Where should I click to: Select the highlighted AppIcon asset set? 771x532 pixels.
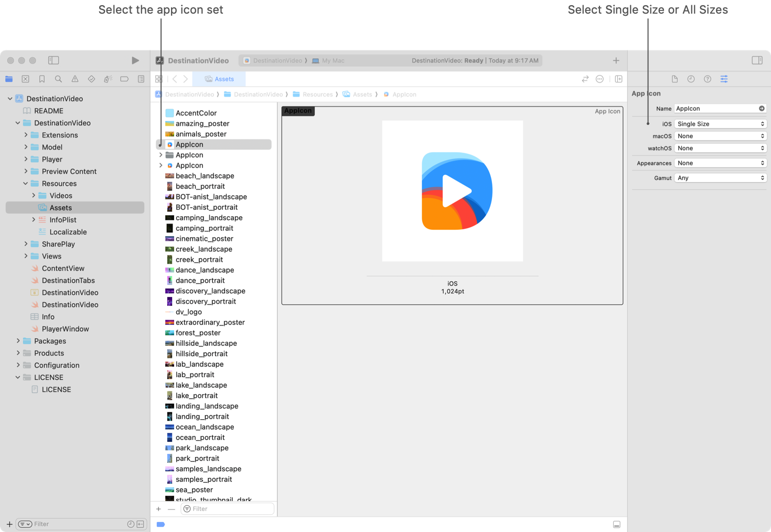(213, 144)
